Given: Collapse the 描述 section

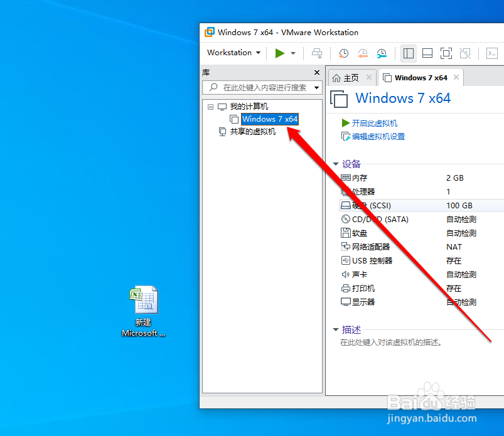Looking at the screenshot, I should tap(336, 329).
